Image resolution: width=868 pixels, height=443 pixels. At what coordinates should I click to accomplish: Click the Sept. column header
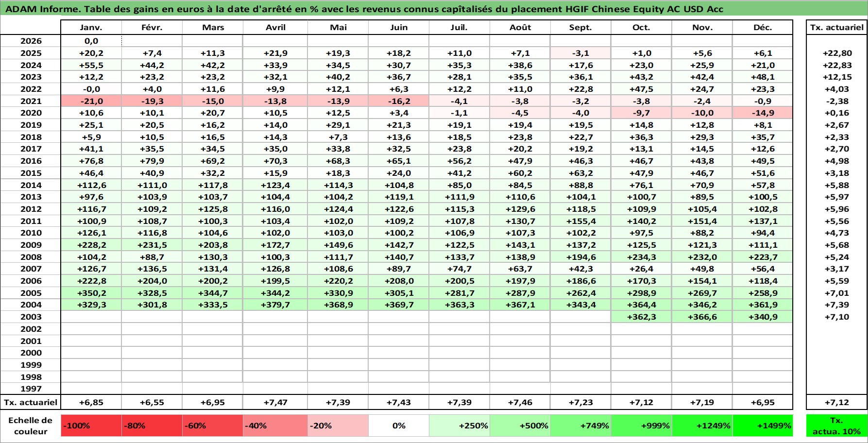point(580,28)
